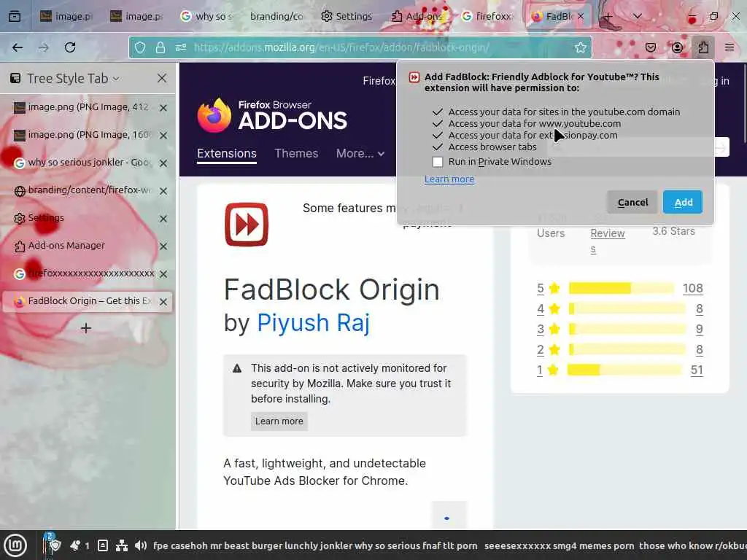Select the Extensions nav item

point(227,153)
